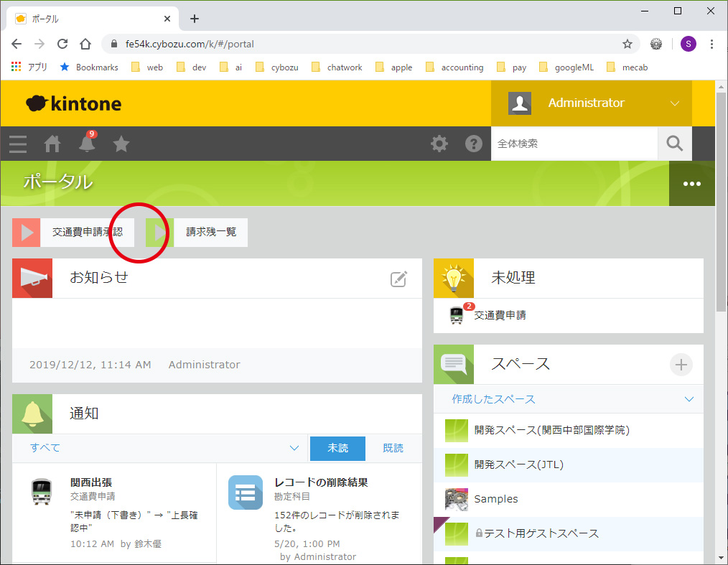Open the Chrome three-dot menu

click(711, 44)
